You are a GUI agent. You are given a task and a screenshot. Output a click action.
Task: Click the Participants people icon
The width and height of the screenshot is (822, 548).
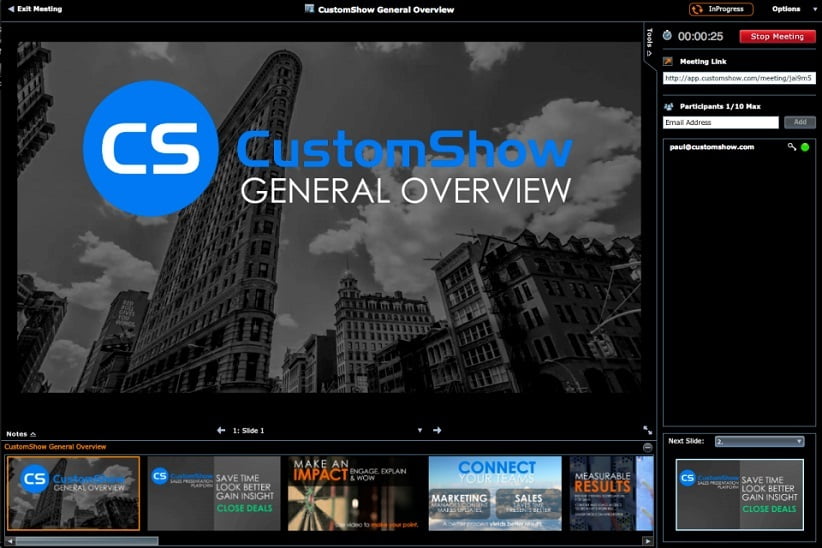tap(668, 106)
